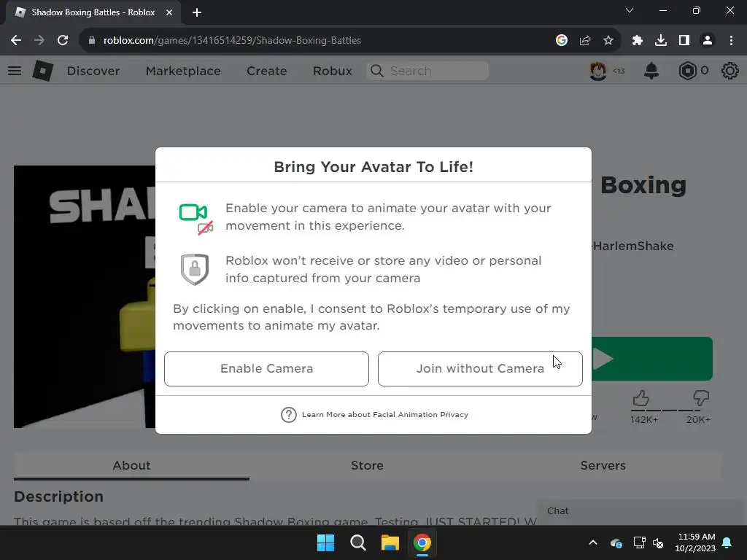Open the Windows Start menu

(326, 542)
